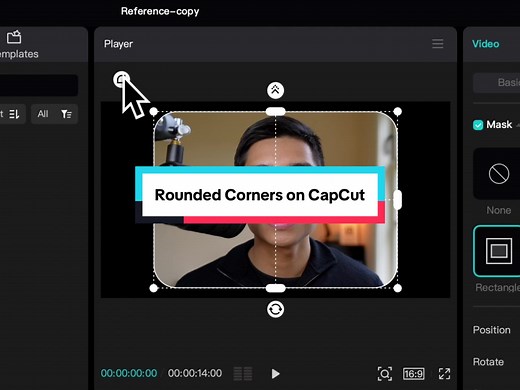Screen dimensions: 520x390
Task: Select the top-left mask corner handle
Action: pyautogui.click(x=154, y=111)
